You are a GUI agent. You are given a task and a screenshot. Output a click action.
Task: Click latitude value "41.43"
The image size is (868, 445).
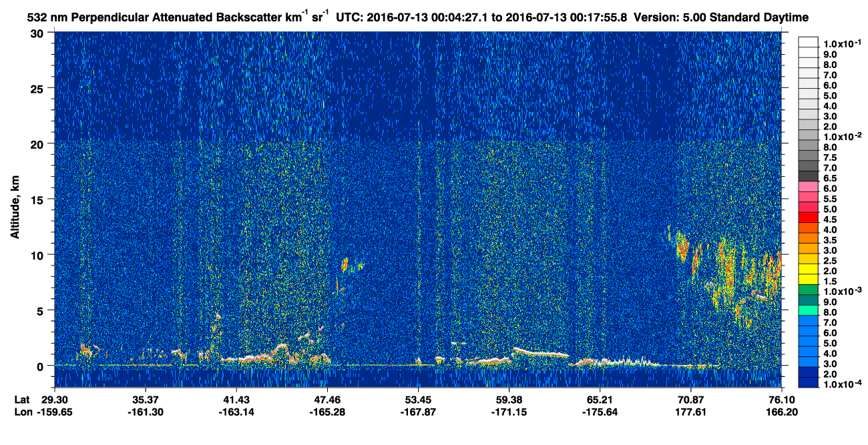[x=236, y=399]
